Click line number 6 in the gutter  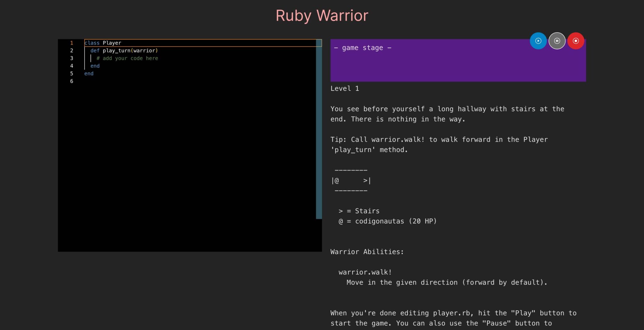(72, 81)
